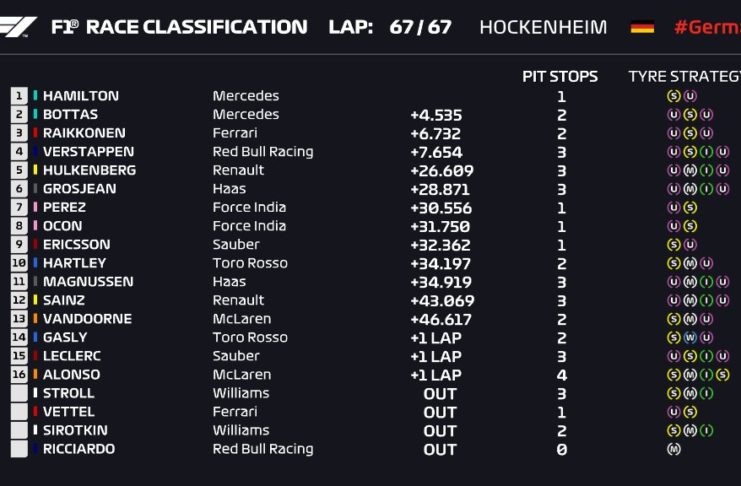Click the ultrasoft tyre icon in Ericsson's row
The image size is (741, 486).
point(690,245)
